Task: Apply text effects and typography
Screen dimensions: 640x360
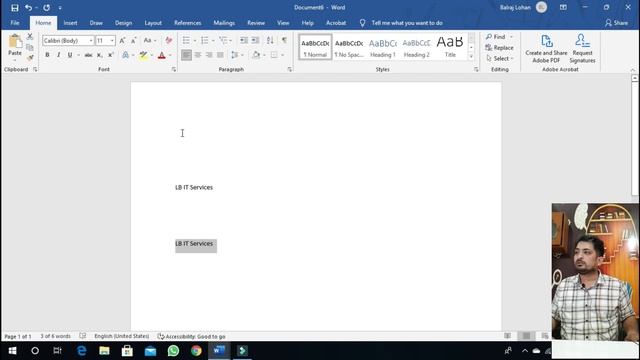Action: [x=126, y=55]
